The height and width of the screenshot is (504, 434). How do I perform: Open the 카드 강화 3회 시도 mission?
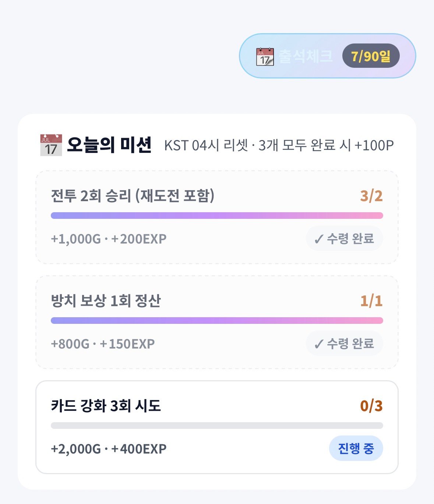pos(217,427)
